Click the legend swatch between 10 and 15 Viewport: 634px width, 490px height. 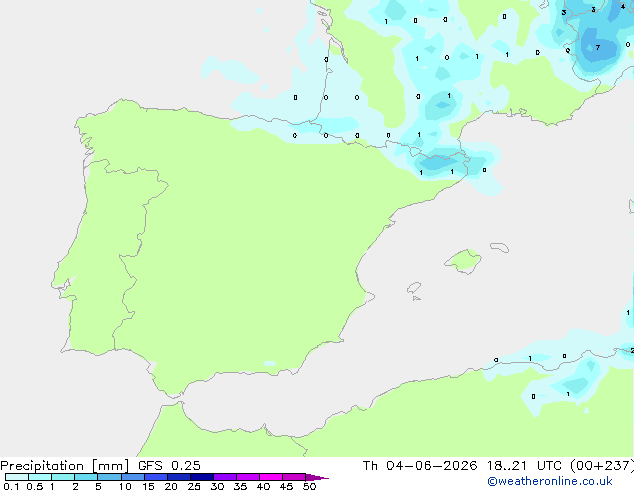pos(132,477)
